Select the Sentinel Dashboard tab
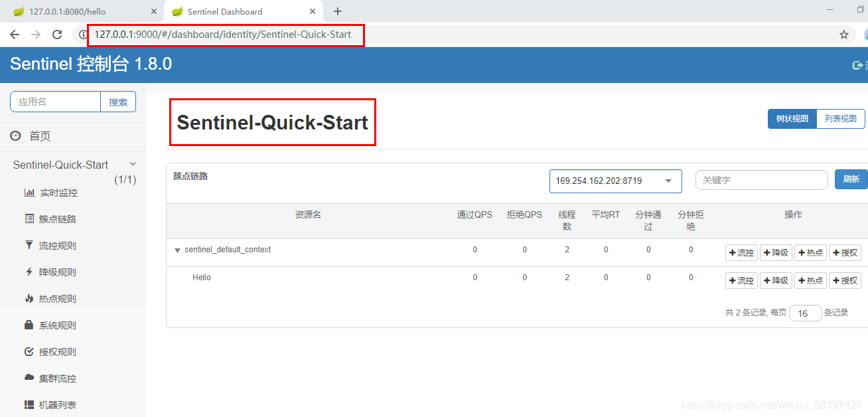The image size is (868, 417). (x=242, y=11)
